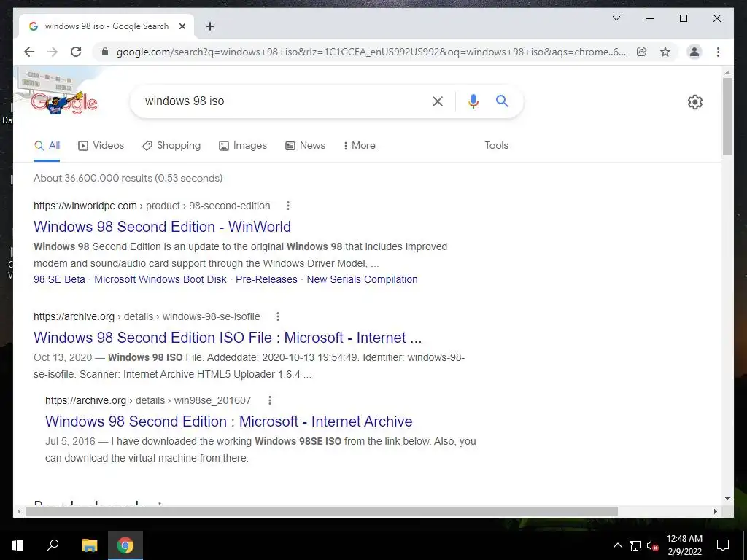
Task: Open the taskbar clock and date
Action: [684, 545]
